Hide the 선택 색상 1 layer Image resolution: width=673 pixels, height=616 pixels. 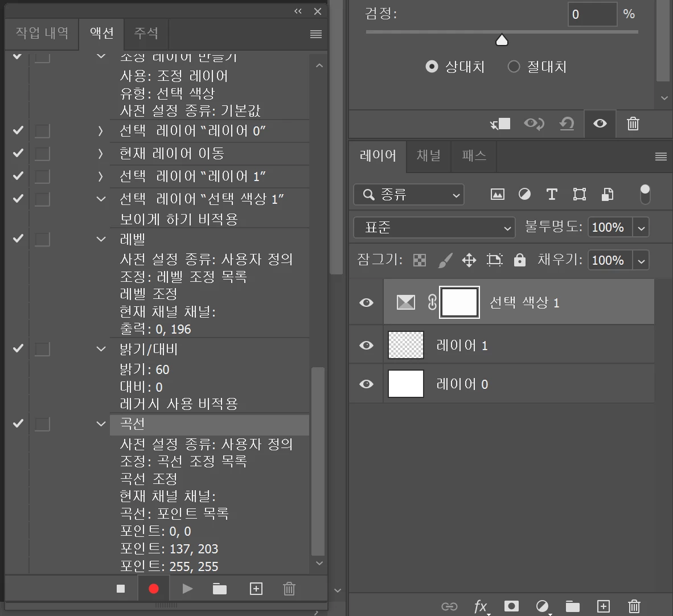[x=366, y=303]
